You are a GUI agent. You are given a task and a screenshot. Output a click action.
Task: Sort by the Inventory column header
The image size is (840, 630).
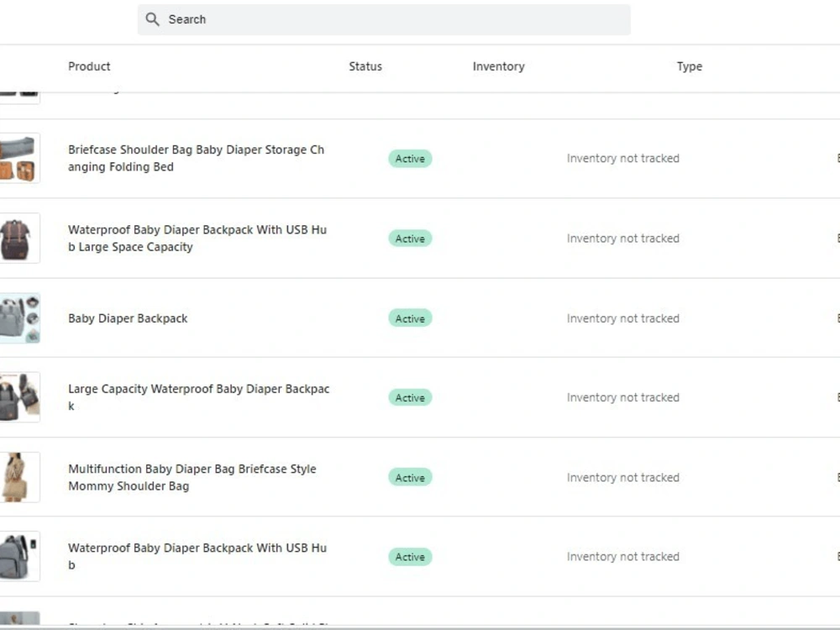tap(498, 66)
